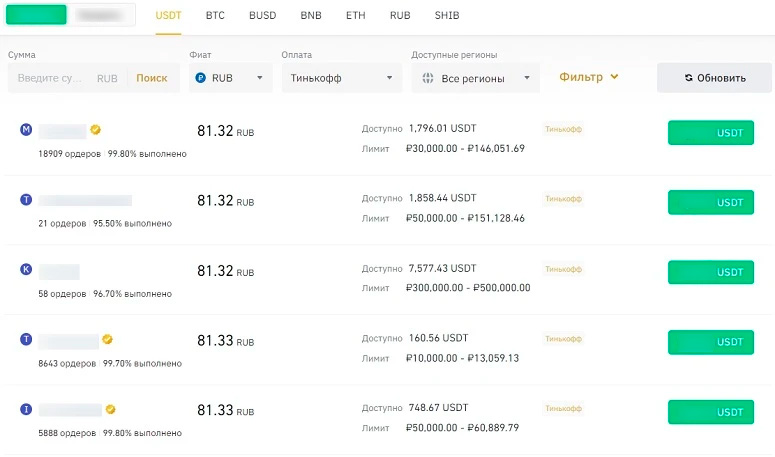Click the available amount 160.56 USDT

coord(438,338)
